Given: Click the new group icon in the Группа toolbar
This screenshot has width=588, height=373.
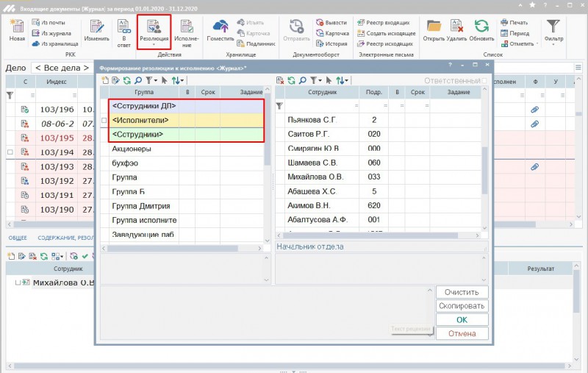Looking at the screenshot, I should coord(105,80).
